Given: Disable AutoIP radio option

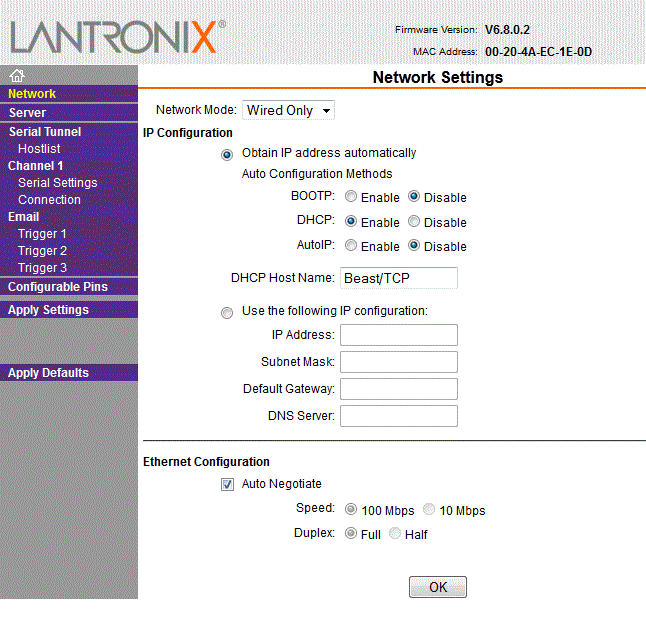Looking at the screenshot, I should [414, 246].
